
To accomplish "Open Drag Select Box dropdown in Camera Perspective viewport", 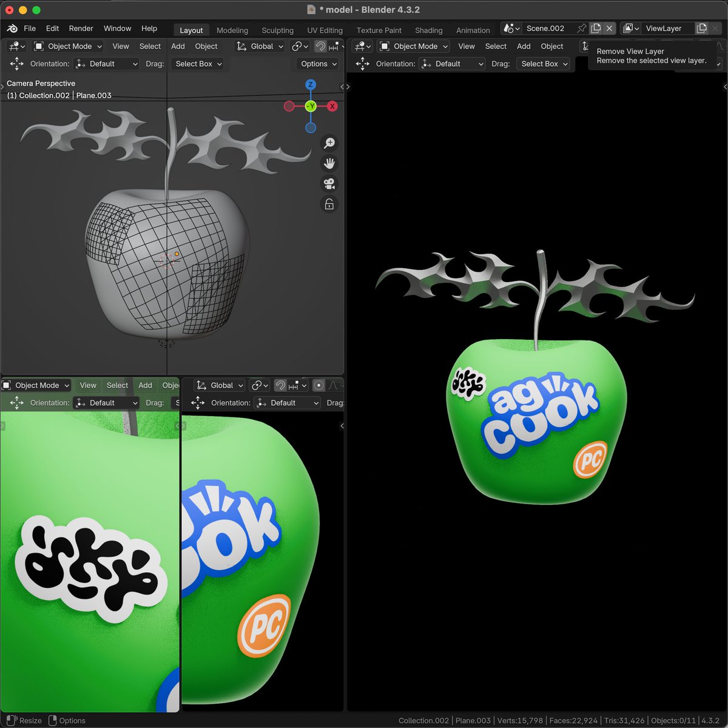I will pyautogui.click(x=198, y=64).
